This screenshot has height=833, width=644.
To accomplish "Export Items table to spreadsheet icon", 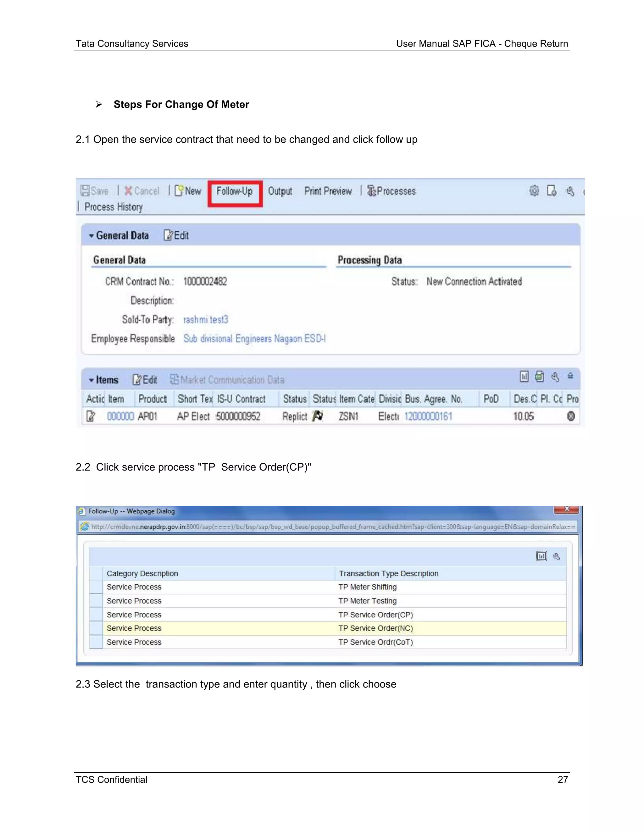I will point(540,377).
